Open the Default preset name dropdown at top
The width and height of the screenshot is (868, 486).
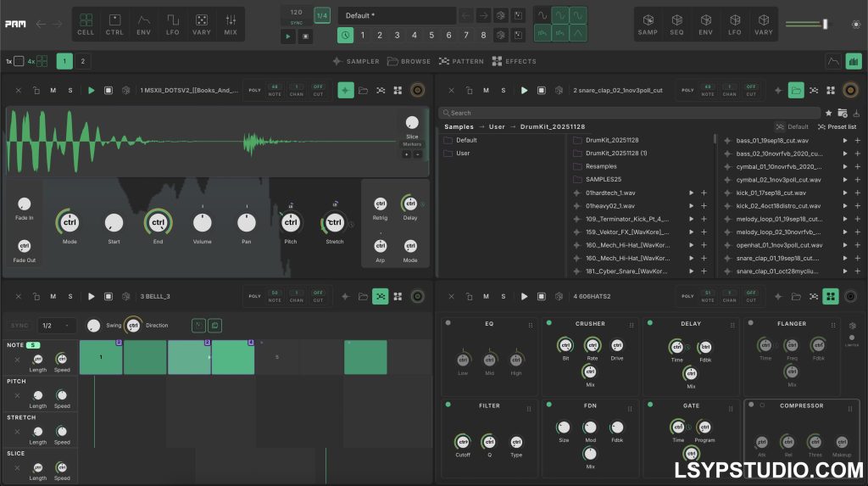pyautogui.click(x=396, y=15)
